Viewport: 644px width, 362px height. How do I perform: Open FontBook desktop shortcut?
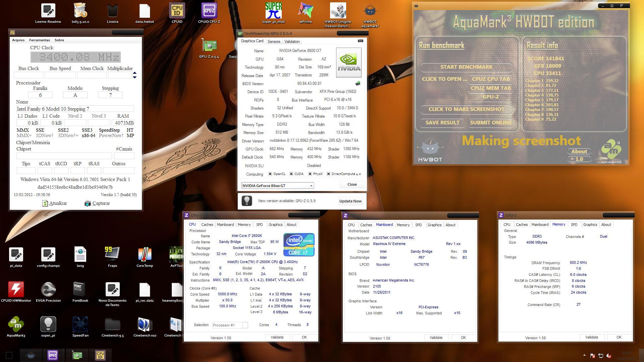coord(80,292)
